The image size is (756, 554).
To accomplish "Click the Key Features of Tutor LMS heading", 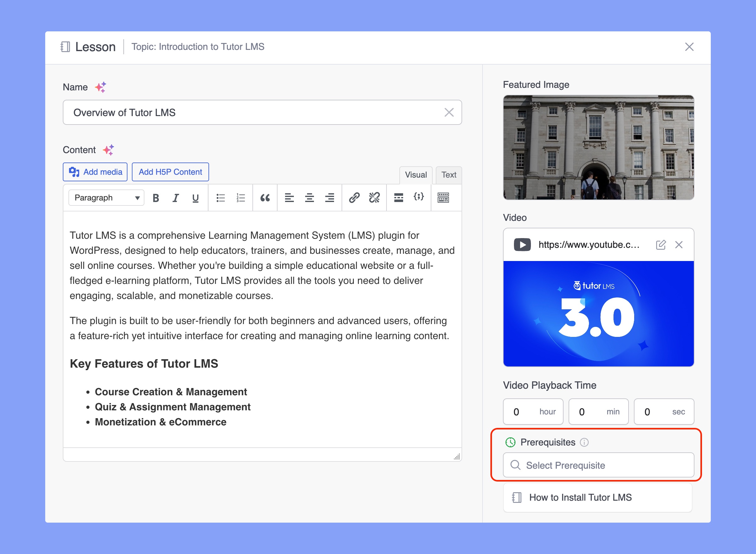I will (144, 364).
